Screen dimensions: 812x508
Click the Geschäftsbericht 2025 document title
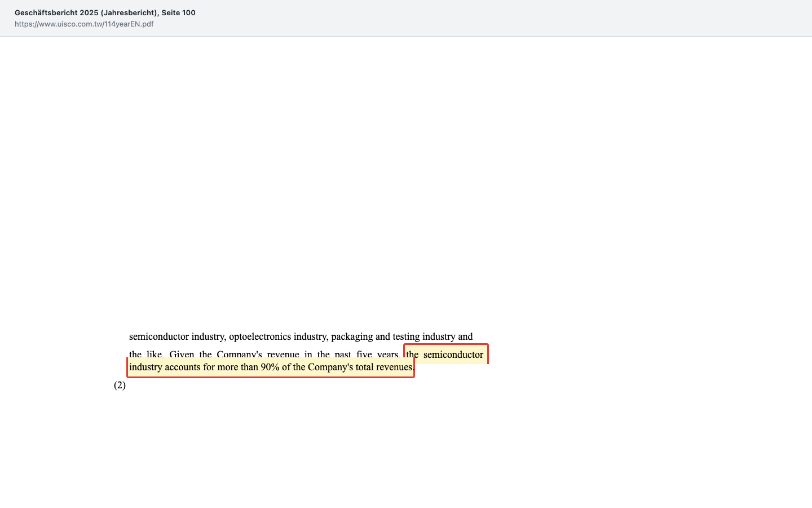point(105,12)
